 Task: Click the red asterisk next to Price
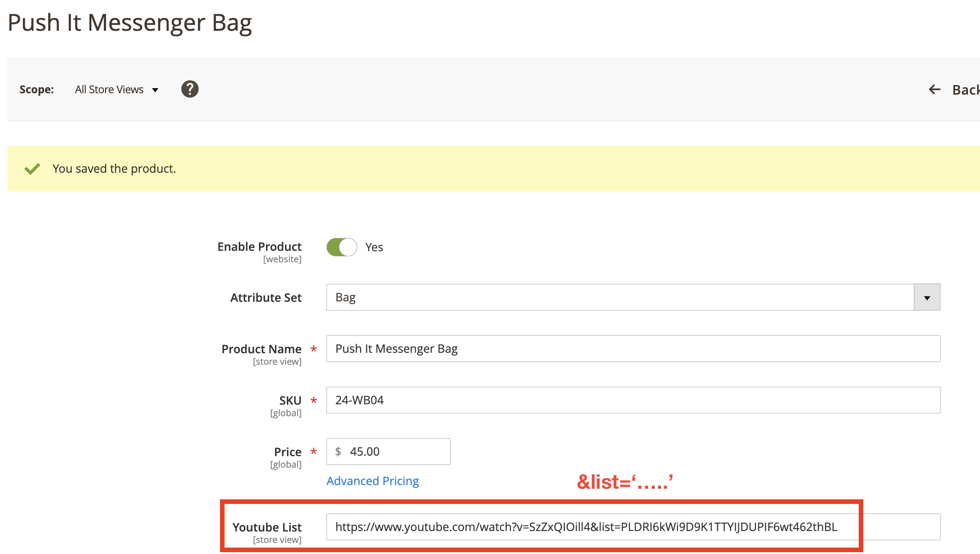[x=313, y=452]
